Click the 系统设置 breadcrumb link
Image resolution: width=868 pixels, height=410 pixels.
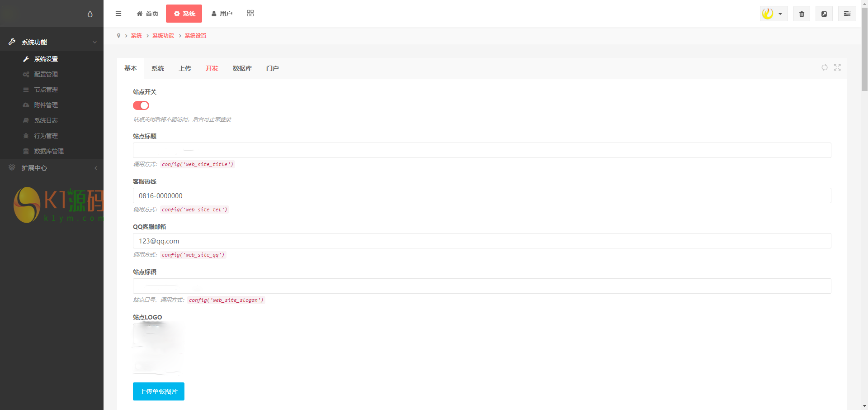click(x=195, y=36)
